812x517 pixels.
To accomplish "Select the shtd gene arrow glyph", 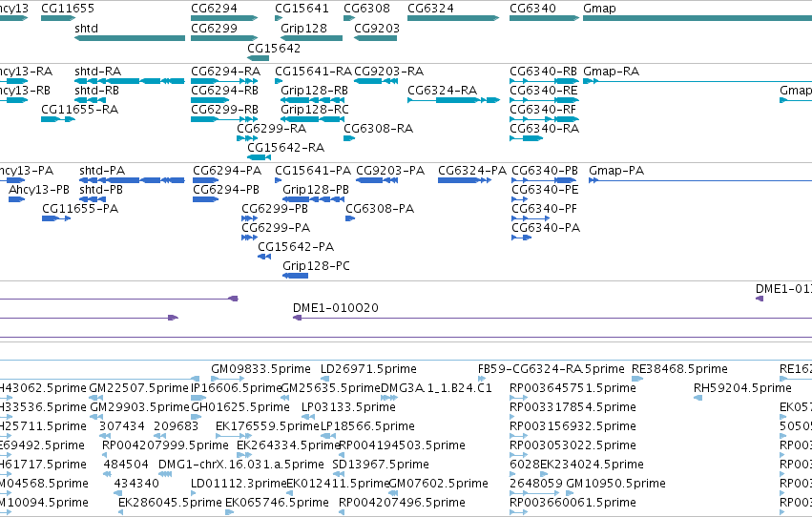I will (130, 38).
